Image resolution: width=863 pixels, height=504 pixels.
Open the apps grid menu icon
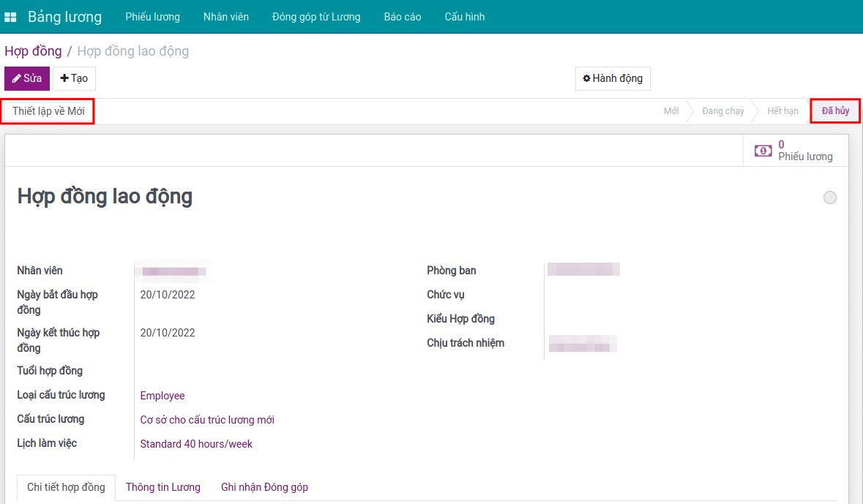pyautogui.click(x=10, y=17)
